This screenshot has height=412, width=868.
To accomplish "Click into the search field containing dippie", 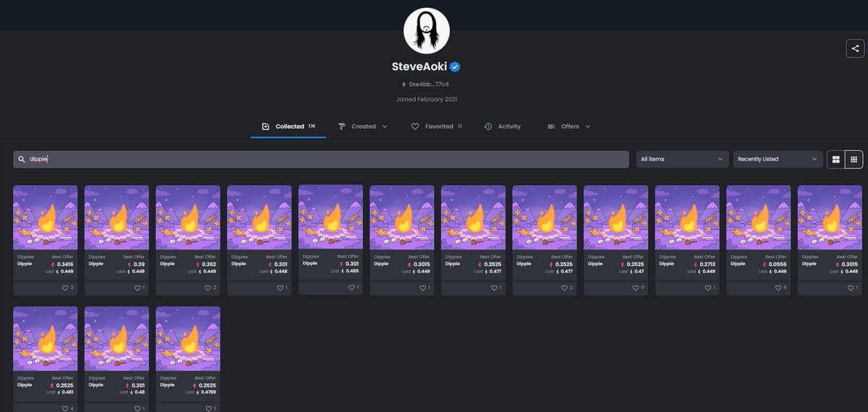I will tap(321, 159).
